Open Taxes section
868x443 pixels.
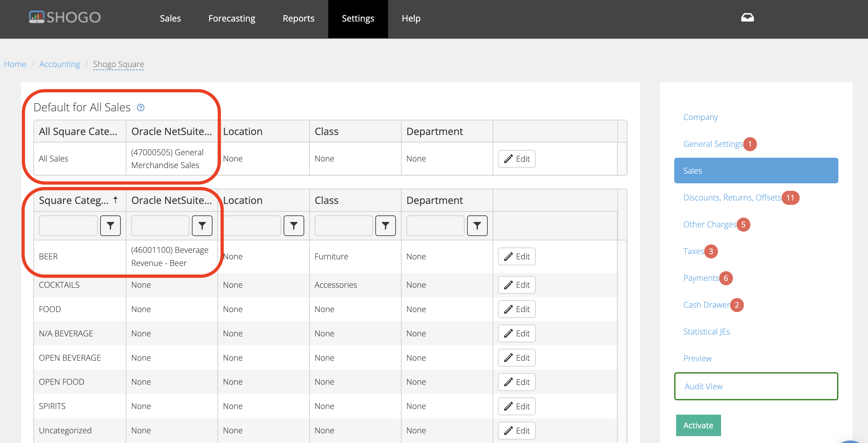pyautogui.click(x=694, y=251)
